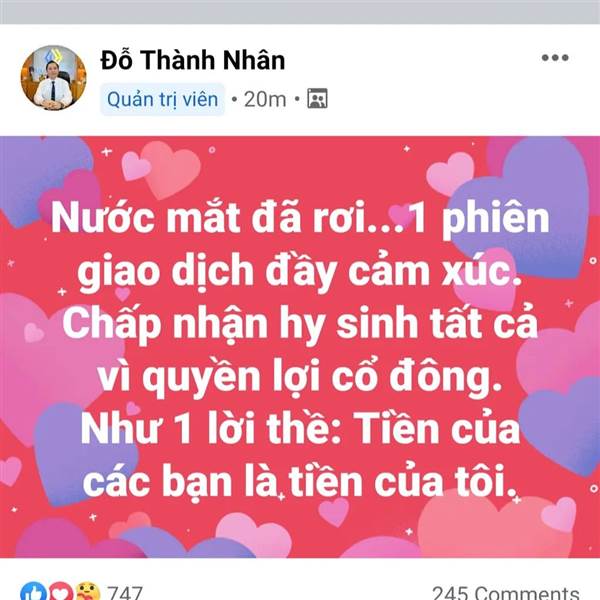Open the 245 Comments link
Image resolution: width=600 pixels, height=600 pixels.
(505, 592)
